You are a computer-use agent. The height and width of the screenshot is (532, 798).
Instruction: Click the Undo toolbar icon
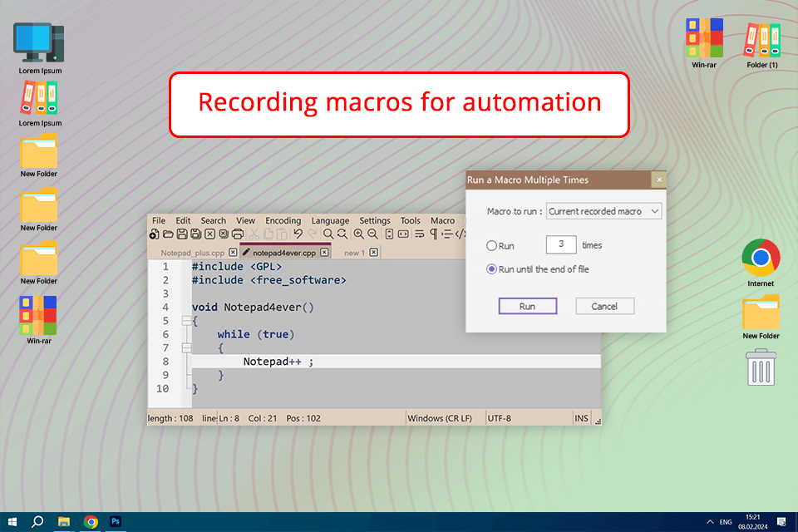click(298, 234)
